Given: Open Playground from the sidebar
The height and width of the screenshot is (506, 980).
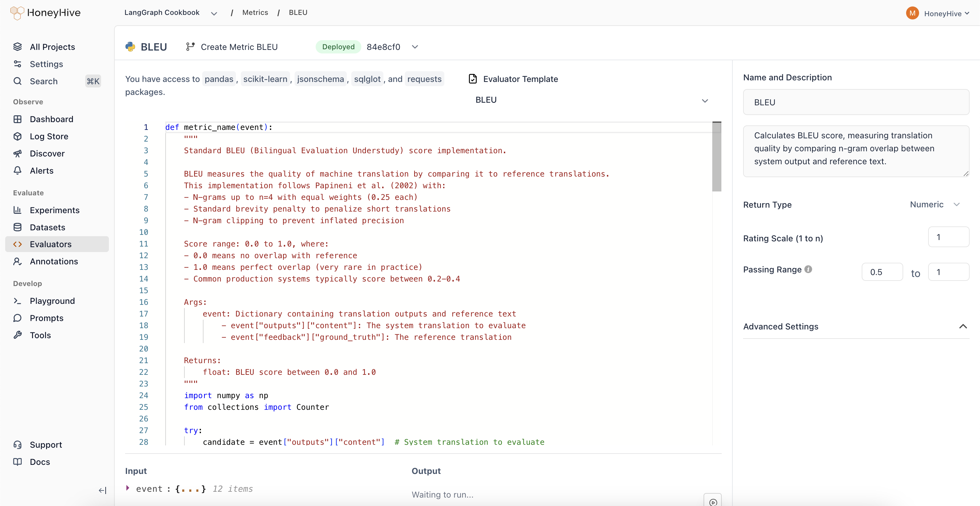Looking at the screenshot, I should coord(52,301).
